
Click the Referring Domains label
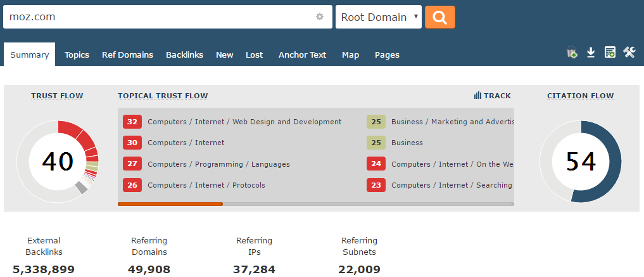[149, 246]
